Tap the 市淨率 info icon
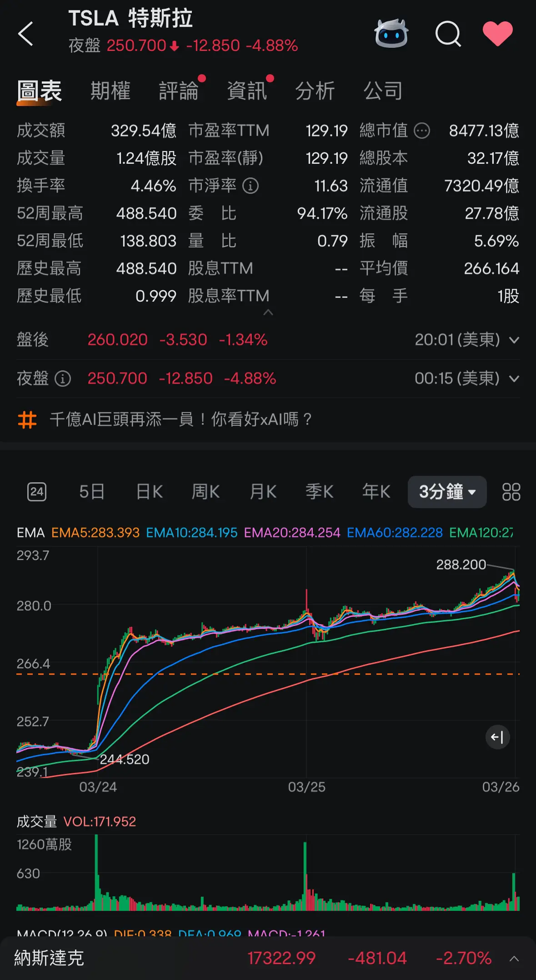Screen dimensions: 536x980 tap(250, 186)
